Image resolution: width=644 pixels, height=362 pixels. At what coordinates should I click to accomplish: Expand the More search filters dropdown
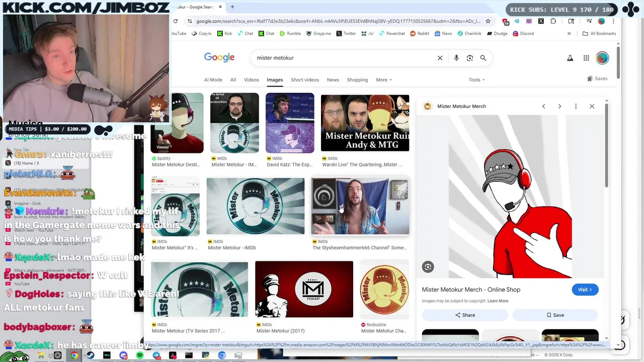tap(384, 80)
